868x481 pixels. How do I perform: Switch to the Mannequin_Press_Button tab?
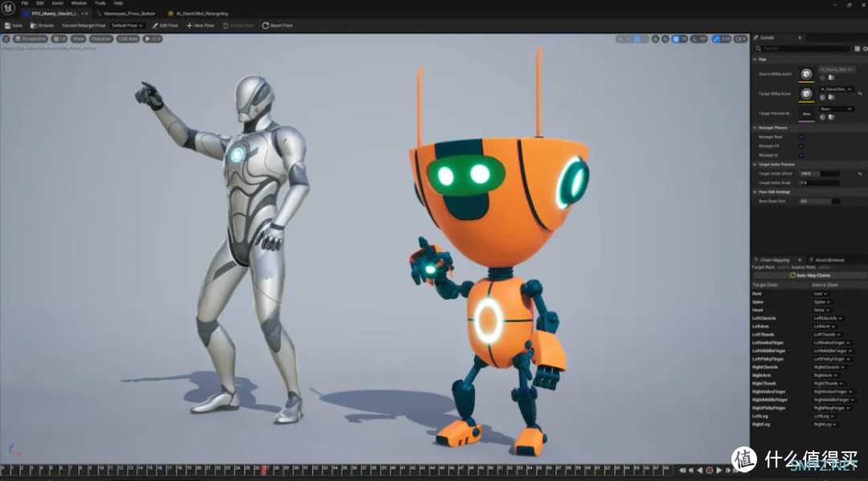(129, 14)
